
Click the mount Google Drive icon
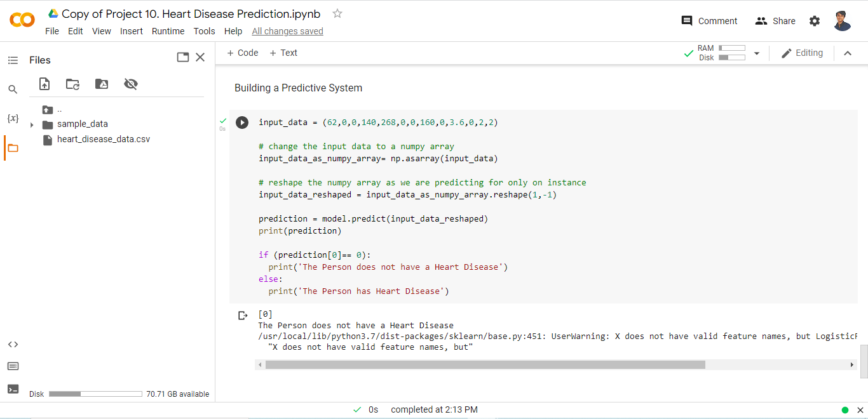pos(102,84)
